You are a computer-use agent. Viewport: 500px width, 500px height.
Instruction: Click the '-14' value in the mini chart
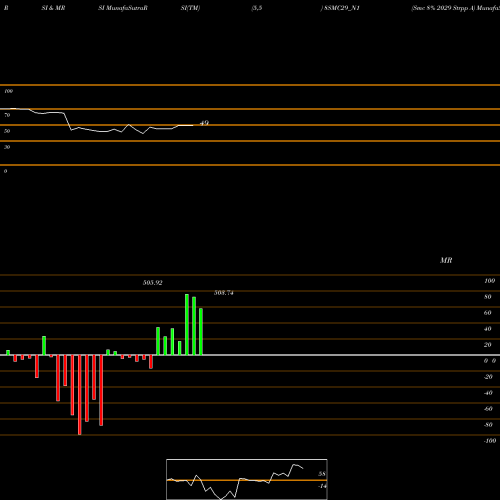click(x=322, y=486)
